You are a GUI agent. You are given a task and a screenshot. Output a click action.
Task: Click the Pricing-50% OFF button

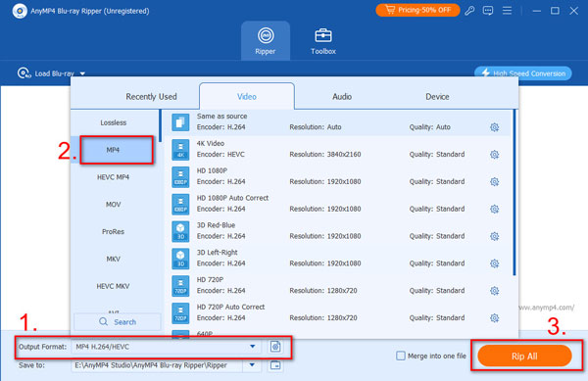tap(417, 10)
